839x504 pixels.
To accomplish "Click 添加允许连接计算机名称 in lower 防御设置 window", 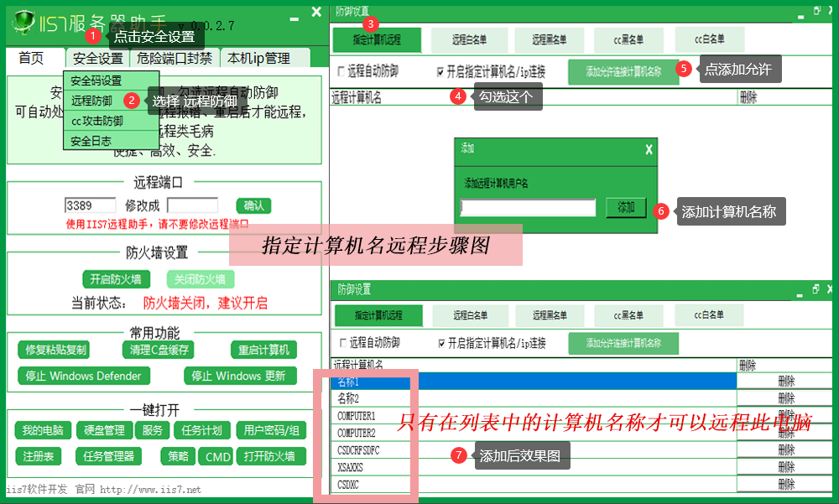I will (x=623, y=344).
